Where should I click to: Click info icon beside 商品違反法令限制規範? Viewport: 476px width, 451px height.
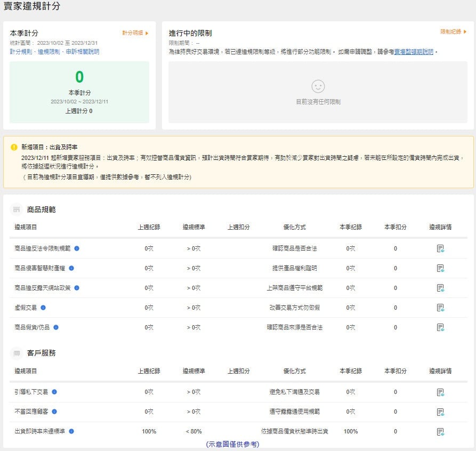point(77,248)
